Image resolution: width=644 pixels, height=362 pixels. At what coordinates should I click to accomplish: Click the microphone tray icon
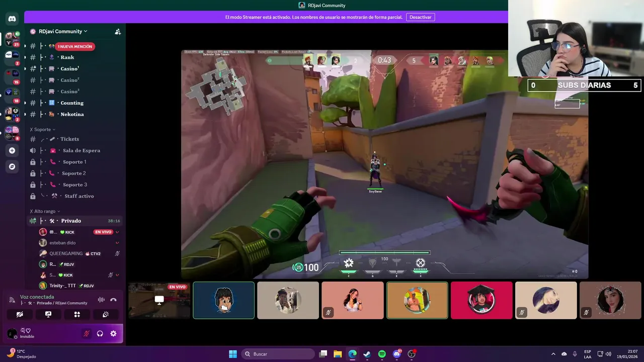(x=575, y=354)
